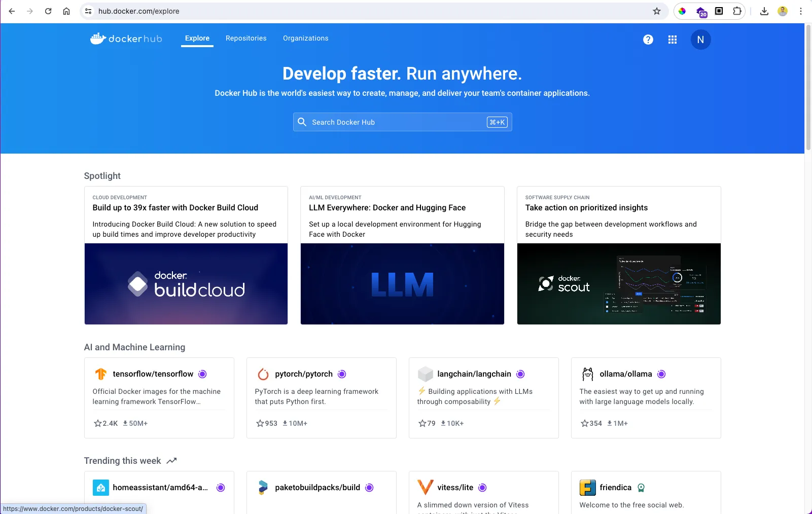The width and height of the screenshot is (812, 514).
Task: Open Take action on prioritized insights
Action: tap(587, 208)
